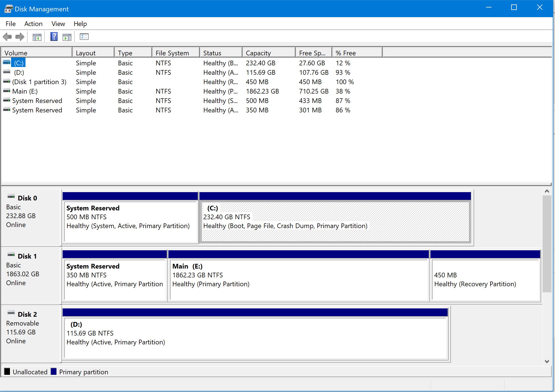Click the graphical view scroll up arrow
This screenshot has width=555, height=392.
[547, 191]
